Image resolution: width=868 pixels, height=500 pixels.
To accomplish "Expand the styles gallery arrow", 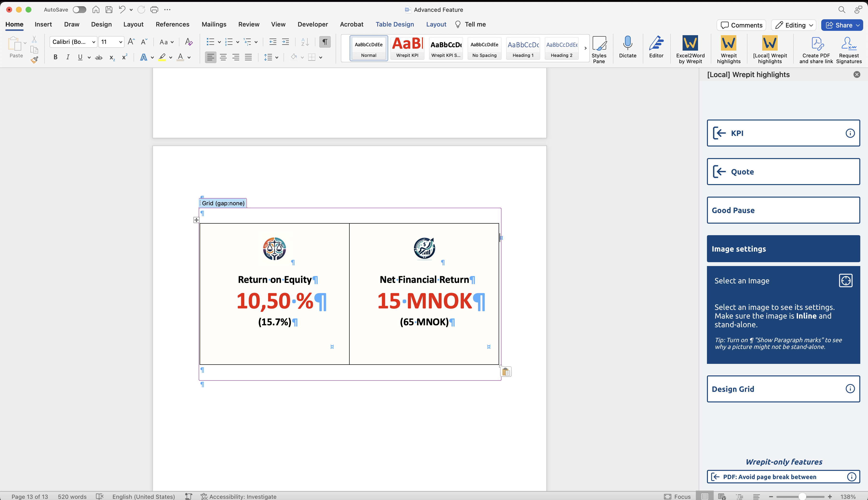I will [586, 48].
